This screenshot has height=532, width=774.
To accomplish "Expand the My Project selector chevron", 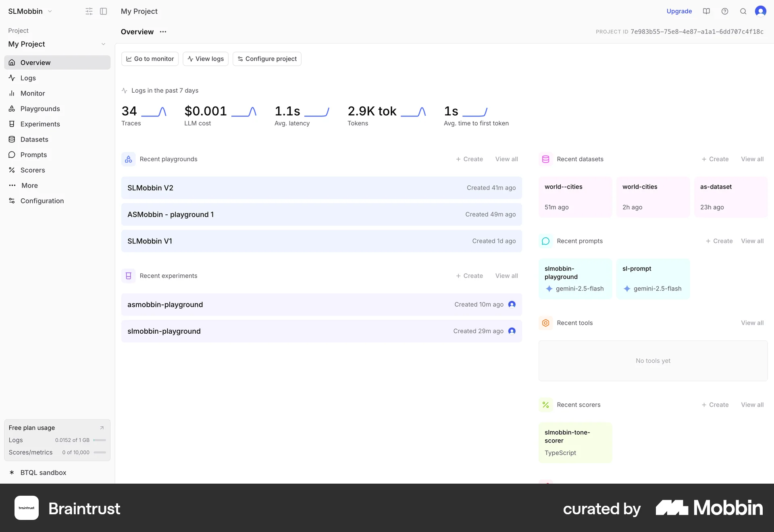I will click(x=103, y=44).
